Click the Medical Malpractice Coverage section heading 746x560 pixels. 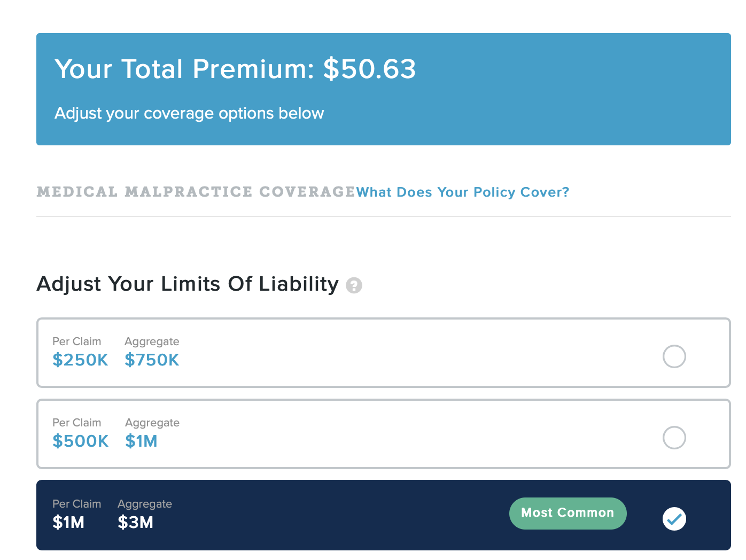click(196, 192)
